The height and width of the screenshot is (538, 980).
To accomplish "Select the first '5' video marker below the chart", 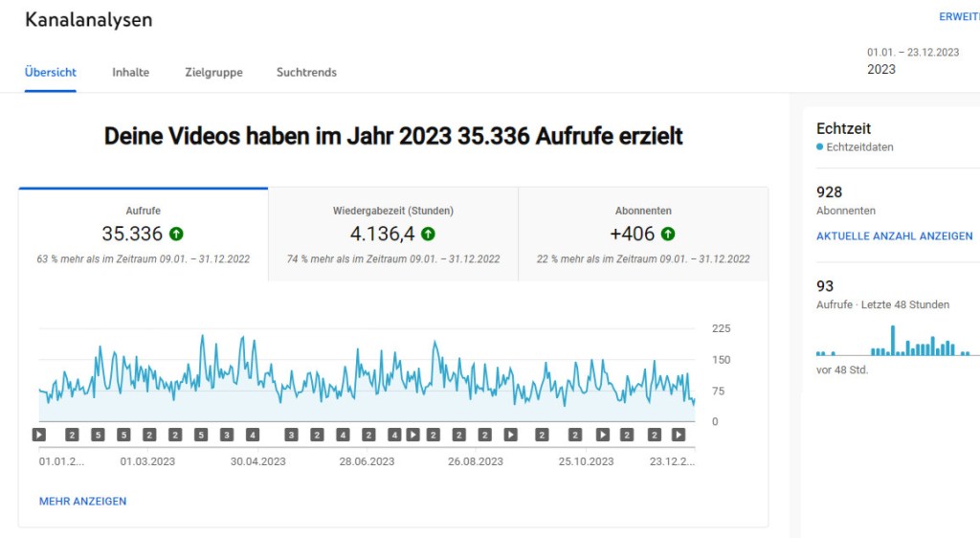I will [98, 435].
